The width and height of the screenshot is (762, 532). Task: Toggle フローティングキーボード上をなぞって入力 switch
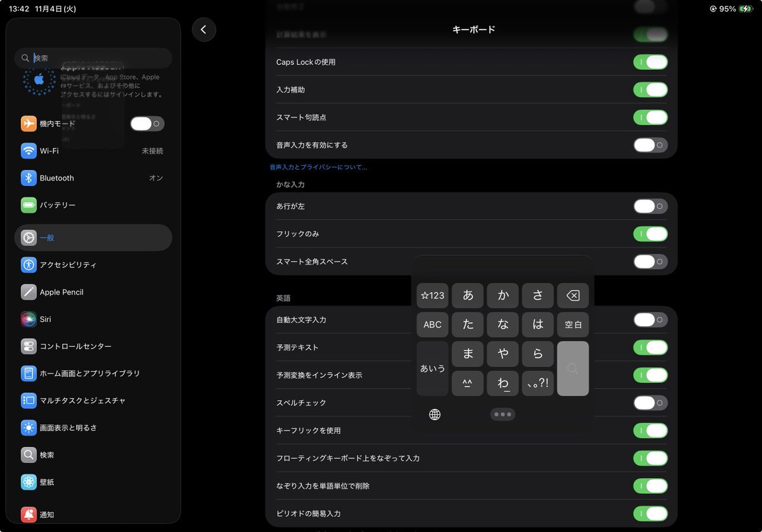pos(650,458)
